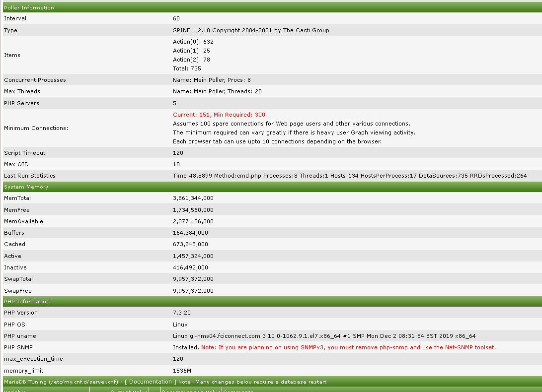
Task: Click the MemAvailable row label
Action: pos(23,221)
